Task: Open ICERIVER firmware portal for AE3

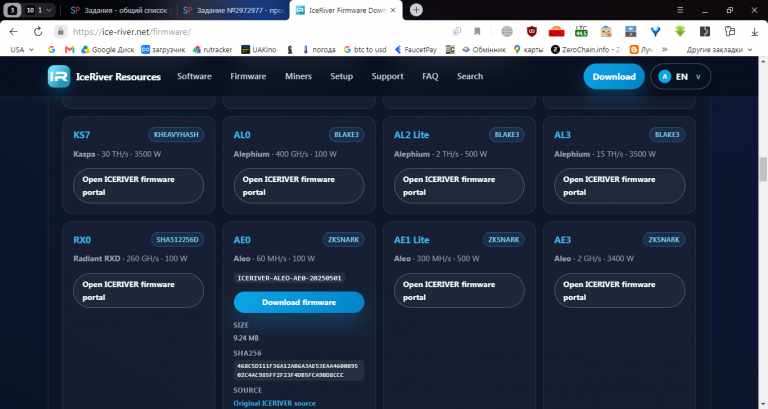Action: click(x=620, y=290)
